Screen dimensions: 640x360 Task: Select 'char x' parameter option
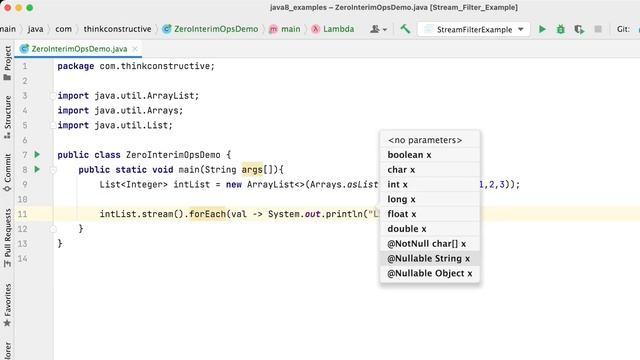(x=429, y=169)
